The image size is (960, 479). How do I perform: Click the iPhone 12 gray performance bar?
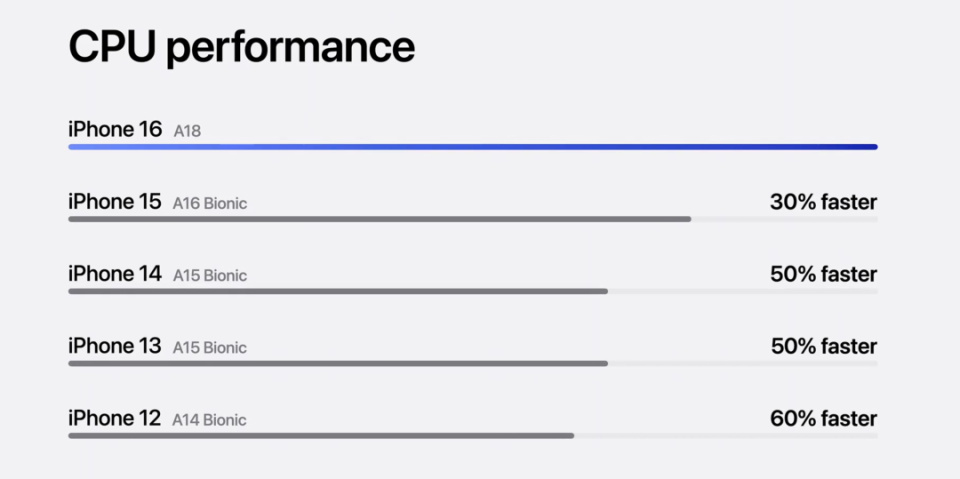pyautogui.click(x=321, y=436)
